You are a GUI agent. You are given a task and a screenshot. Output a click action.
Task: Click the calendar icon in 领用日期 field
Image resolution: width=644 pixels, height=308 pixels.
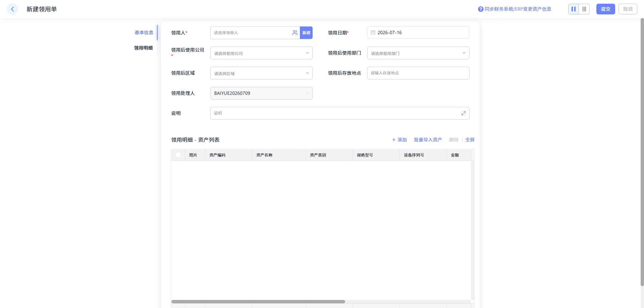373,33
